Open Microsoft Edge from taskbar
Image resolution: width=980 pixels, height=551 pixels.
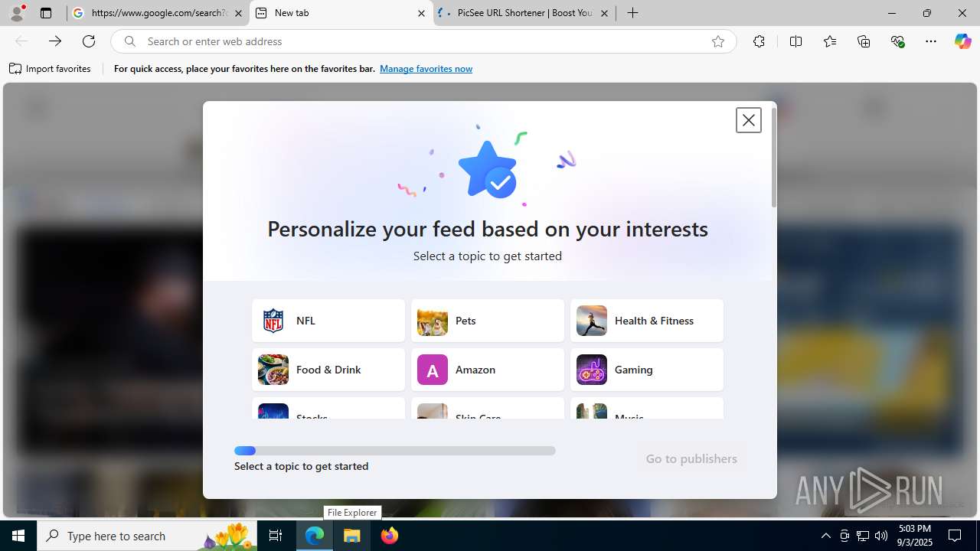click(315, 536)
